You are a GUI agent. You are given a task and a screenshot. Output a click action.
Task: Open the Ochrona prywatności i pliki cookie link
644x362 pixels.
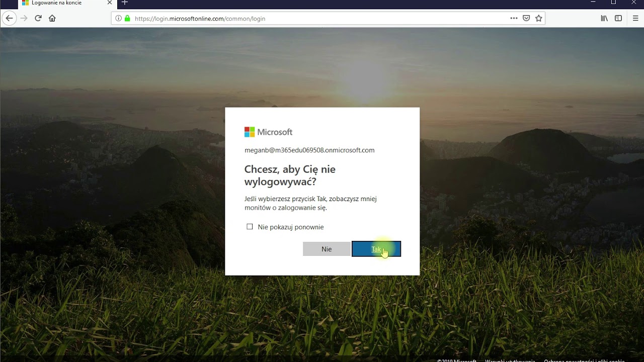tap(584, 360)
